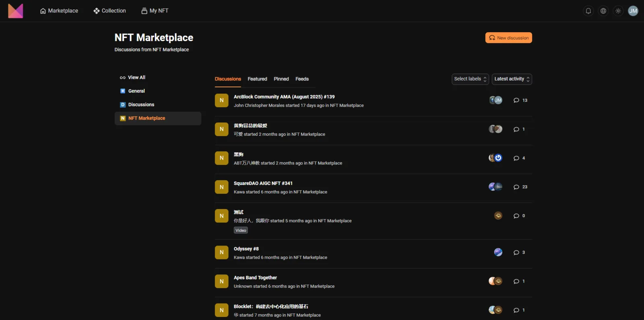Click N board icon beside Odyssey #8
Screen dimensions: 644x320
222,253
